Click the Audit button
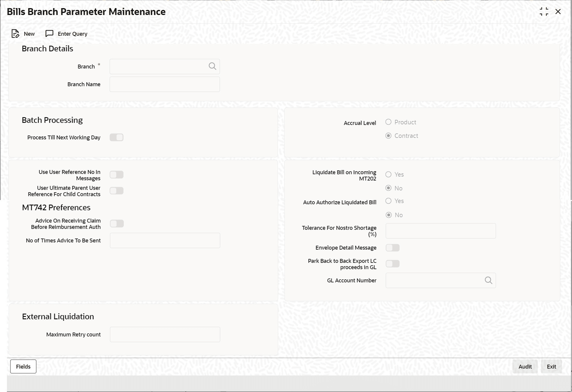The height and width of the screenshot is (392, 572). point(525,366)
